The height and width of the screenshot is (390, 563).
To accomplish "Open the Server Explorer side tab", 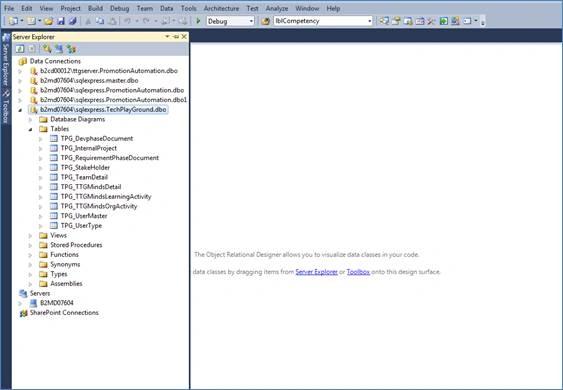I will click(6, 60).
